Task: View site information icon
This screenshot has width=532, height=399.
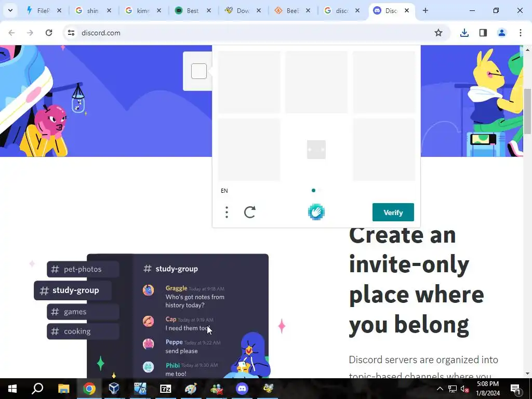Action: [71, 33]
